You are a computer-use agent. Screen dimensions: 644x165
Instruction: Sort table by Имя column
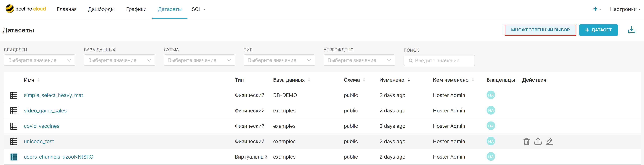[32, 80]
